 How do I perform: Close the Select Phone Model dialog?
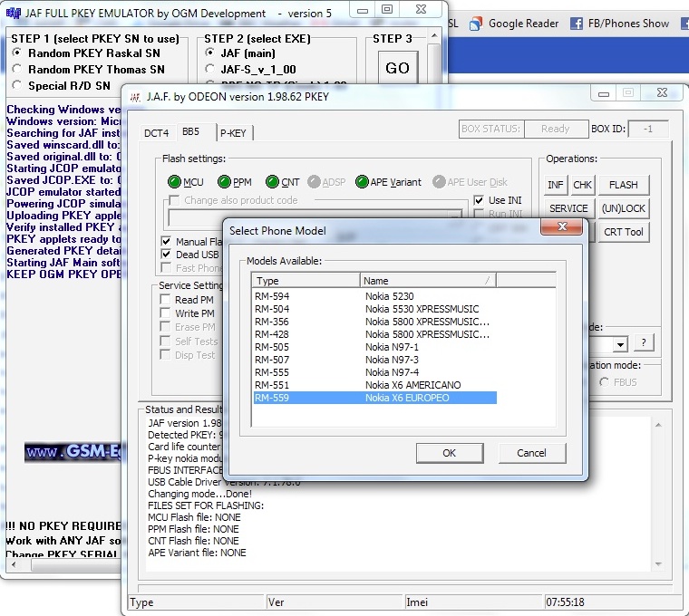click(561, 226)
